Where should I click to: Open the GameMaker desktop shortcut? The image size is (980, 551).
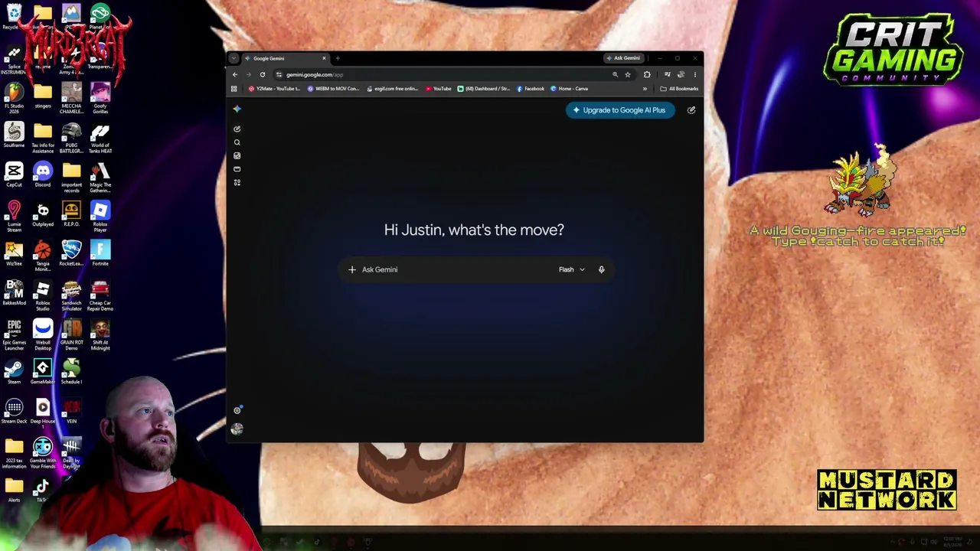[43, 373]
